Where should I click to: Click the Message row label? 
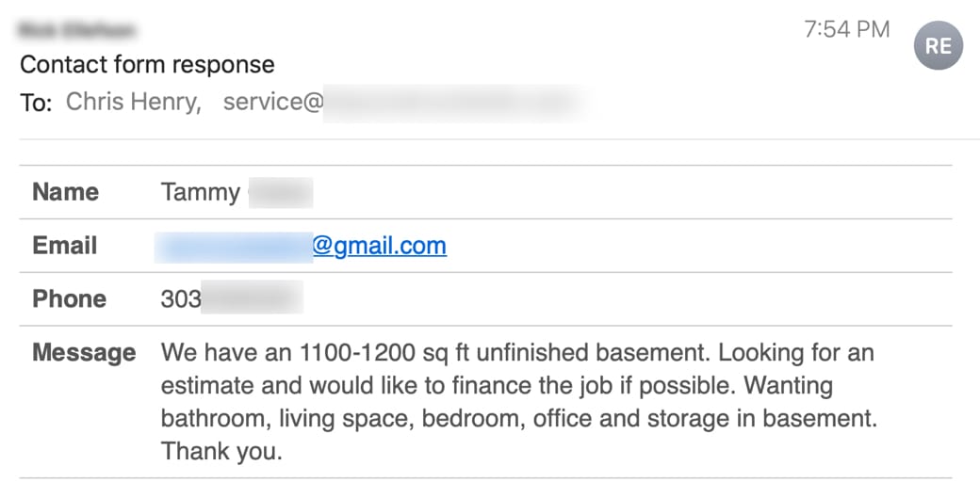coord(84,353)
